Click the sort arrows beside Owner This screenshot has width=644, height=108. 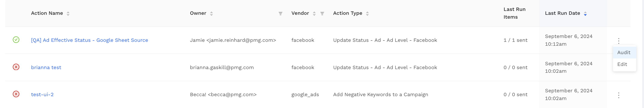point(211,13)
